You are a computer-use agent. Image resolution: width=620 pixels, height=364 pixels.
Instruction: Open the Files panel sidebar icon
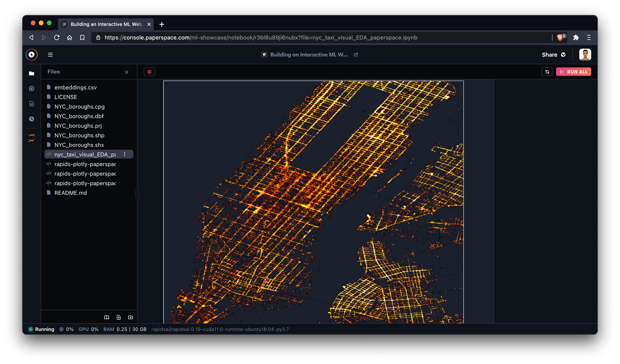31,73
